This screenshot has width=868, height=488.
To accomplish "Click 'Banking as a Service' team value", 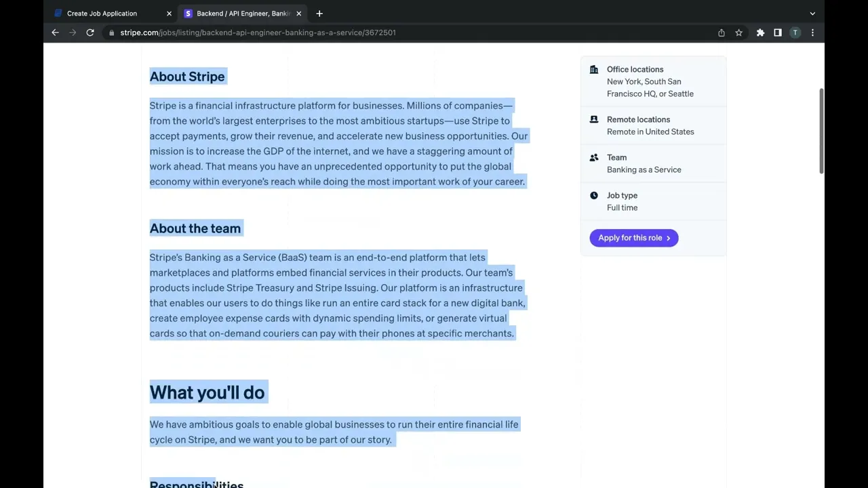I will pos(644,169).
